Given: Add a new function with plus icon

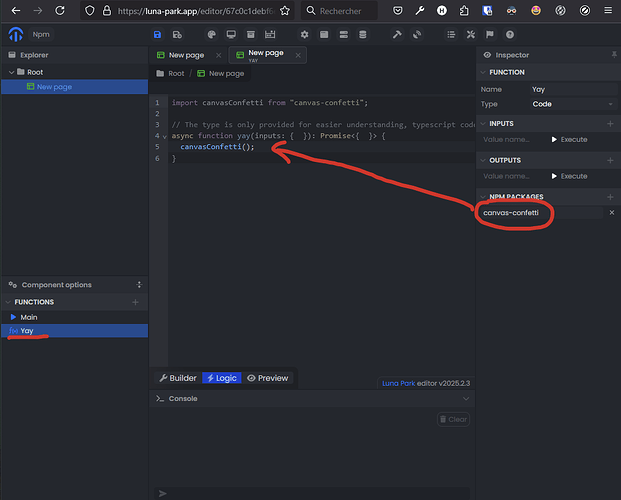Looking at the screenshot, I should tap(136, 302).
